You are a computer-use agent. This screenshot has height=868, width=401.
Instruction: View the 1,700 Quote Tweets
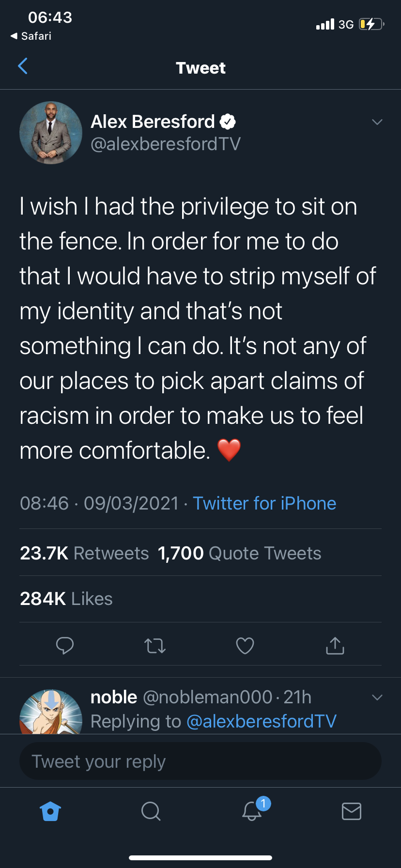coord(240,553)
